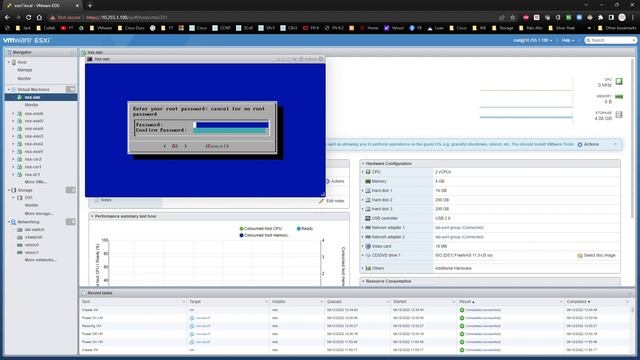Toggle the Consumed host CPU legend item

click(x=260, y=229)
